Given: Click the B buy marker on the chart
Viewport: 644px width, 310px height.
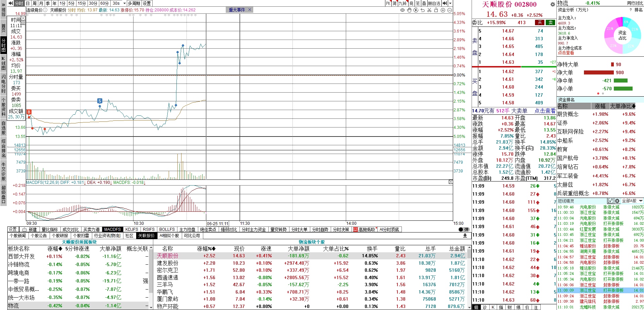Looking at the screenshot, I should point(29,112).
